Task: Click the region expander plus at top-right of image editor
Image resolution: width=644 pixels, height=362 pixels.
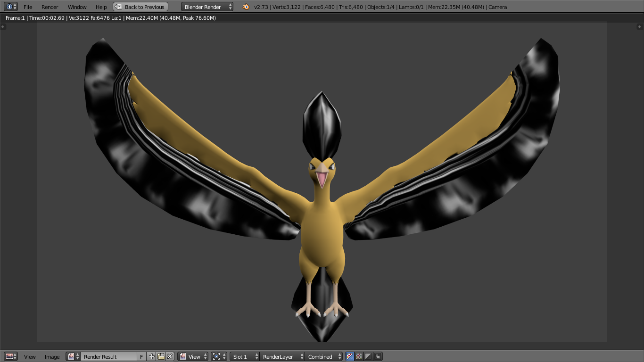Action: pyautogui.click(x=640, y=27)
